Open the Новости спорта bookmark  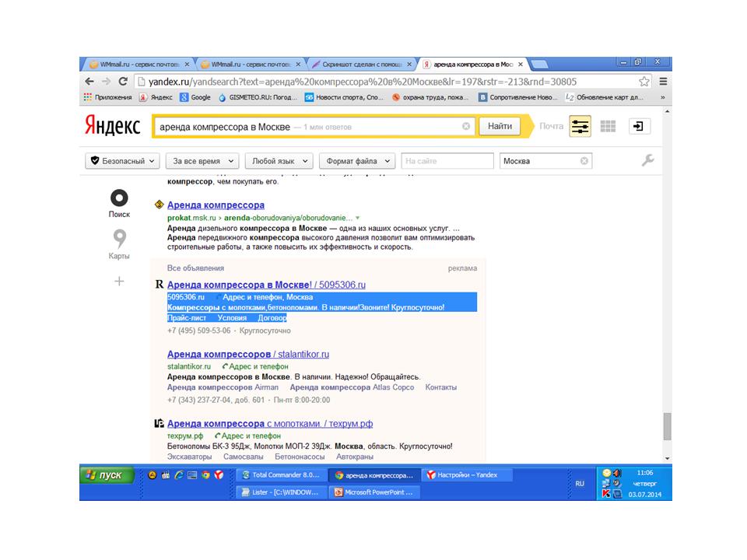[345, 97]
